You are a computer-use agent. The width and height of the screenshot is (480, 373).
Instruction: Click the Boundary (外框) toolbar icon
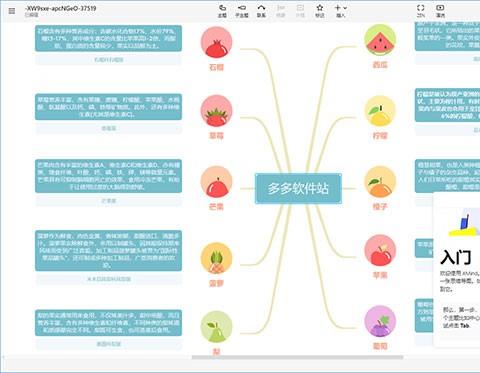300,11
